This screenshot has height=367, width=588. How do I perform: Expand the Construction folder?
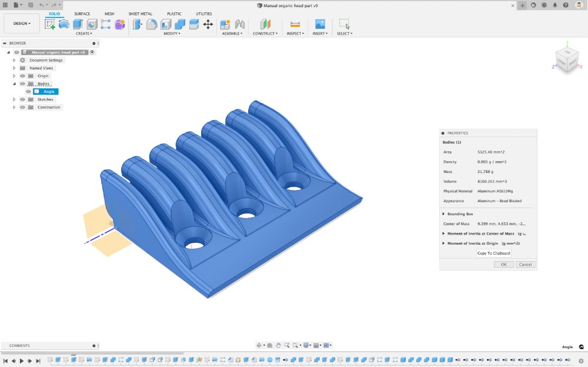click(14, 107)
